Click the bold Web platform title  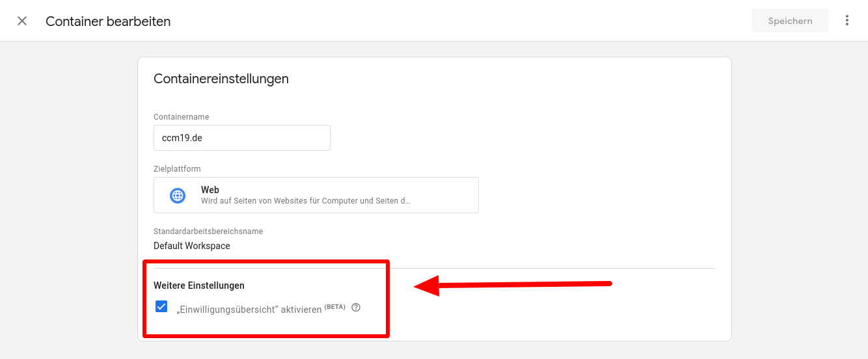point(210,190)
